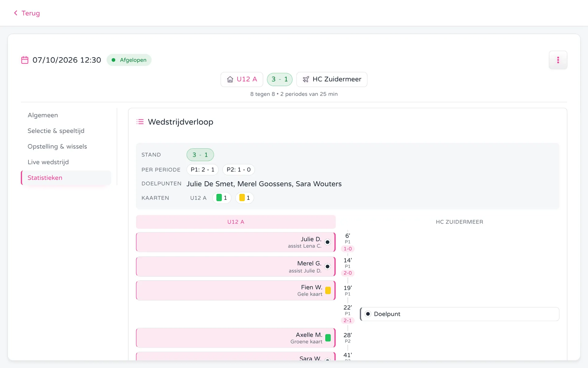This screenshot has height=368, width=588.
Task: Click the goalscorers names text
Action: click(x=264, y=184)
